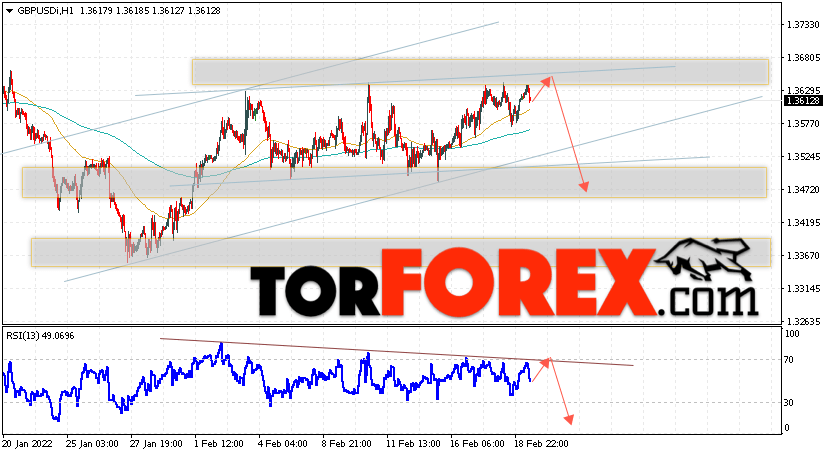This screenshot has height=455, width=827.
Task: Select the RSI 0 level label
Action: (787, 428)
